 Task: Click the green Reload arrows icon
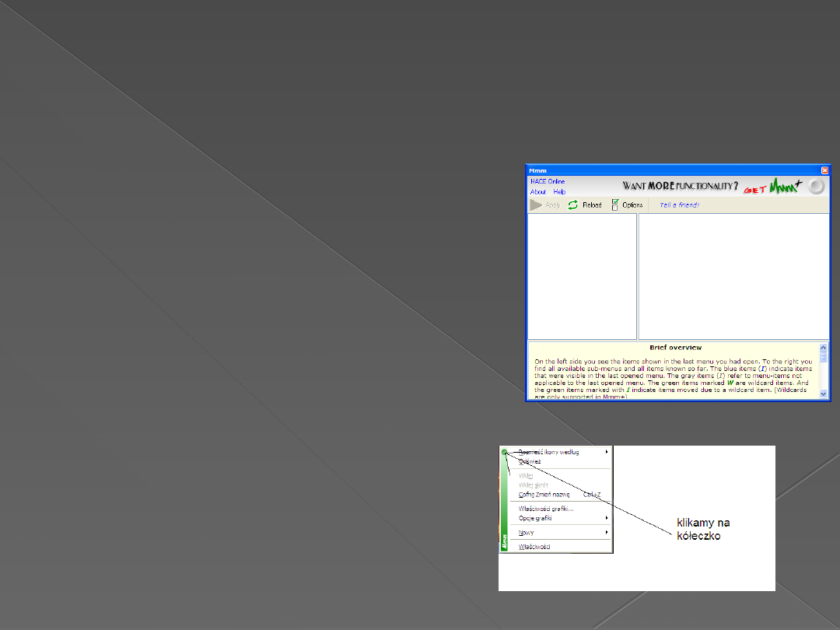point(573,205)
